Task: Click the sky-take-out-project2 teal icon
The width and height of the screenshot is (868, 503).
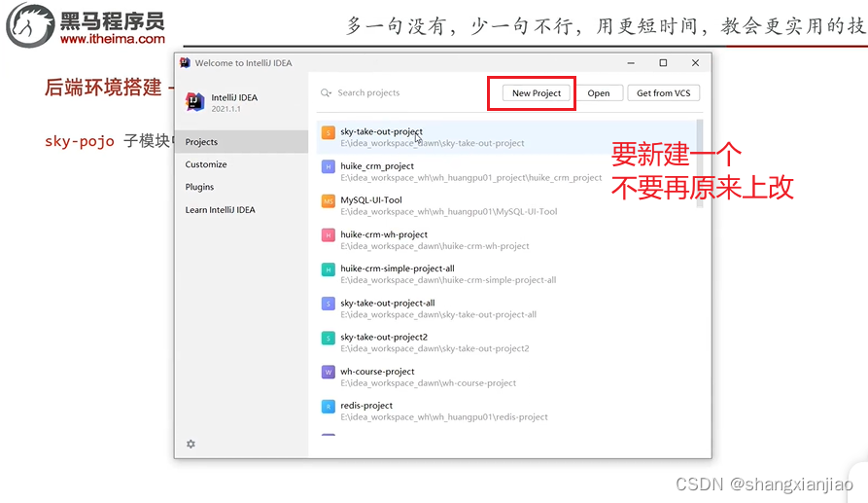Action: click(329, 338)
